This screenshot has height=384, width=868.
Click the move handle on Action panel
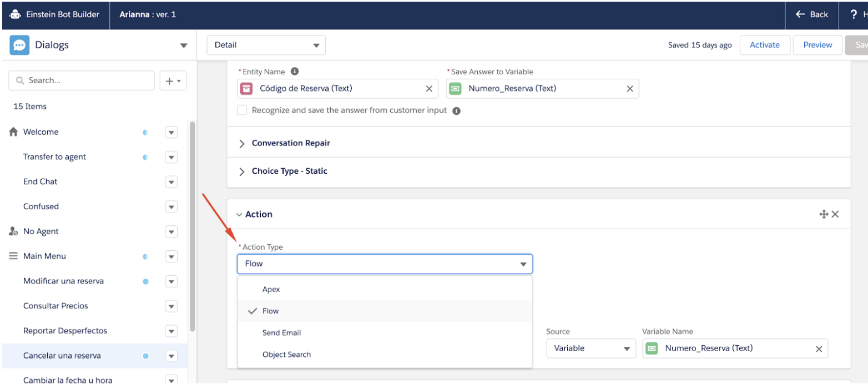pos(824,214)
